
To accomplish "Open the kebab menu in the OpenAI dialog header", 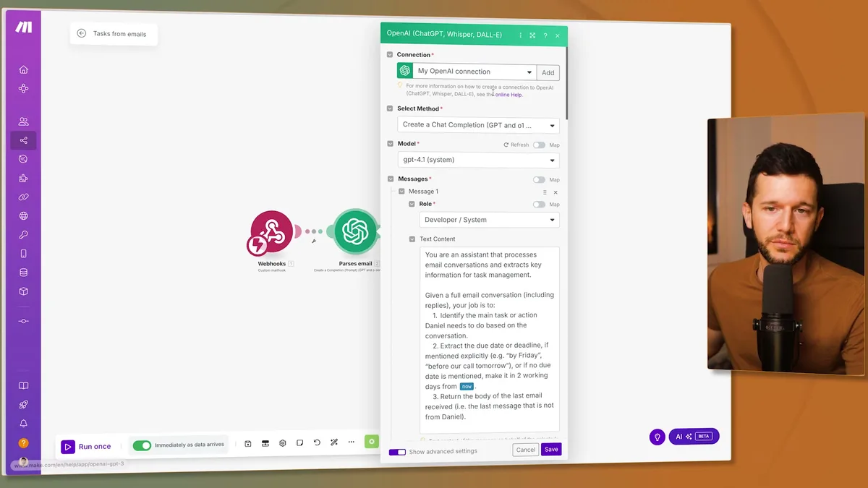I will [x=520, y=35].
